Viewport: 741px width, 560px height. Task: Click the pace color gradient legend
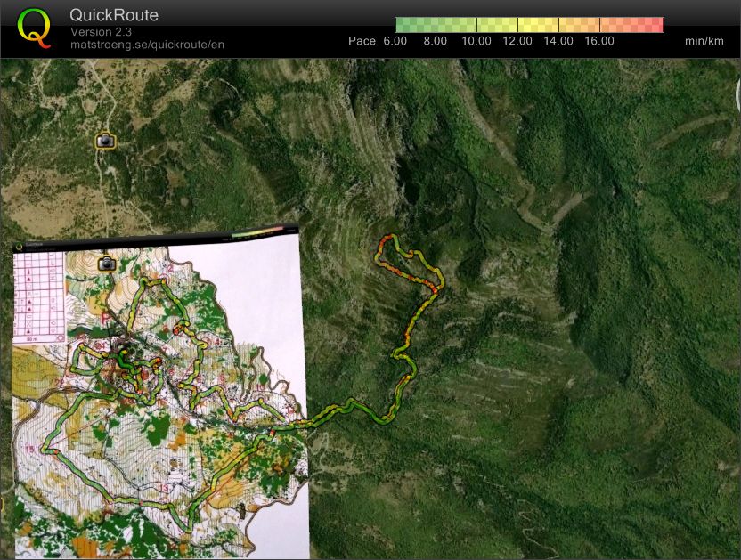(529, 25)
